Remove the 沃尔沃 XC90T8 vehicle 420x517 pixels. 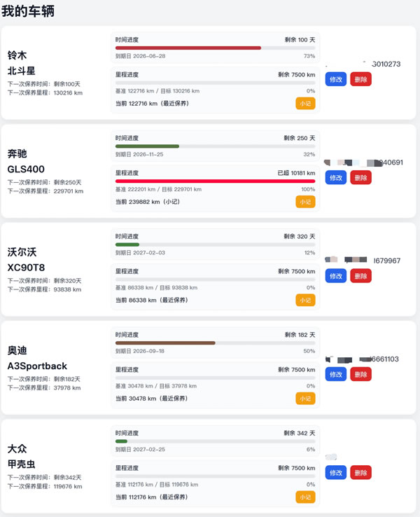[360, 276]
